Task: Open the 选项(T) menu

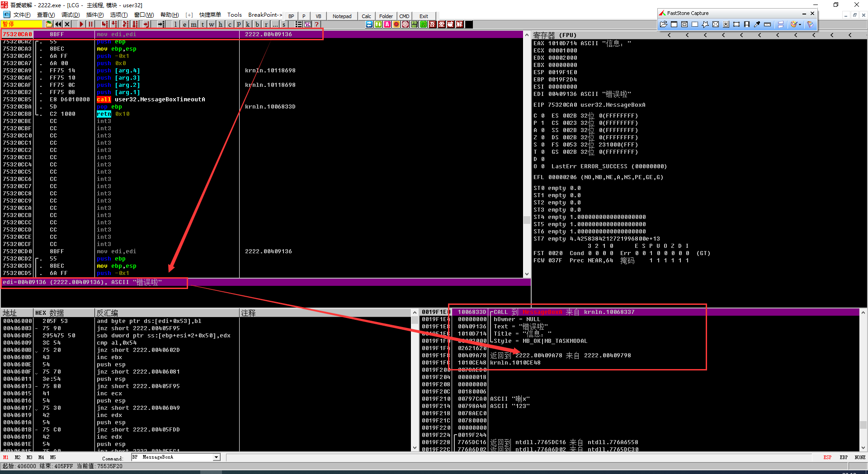Action: [x=118, y=15]
